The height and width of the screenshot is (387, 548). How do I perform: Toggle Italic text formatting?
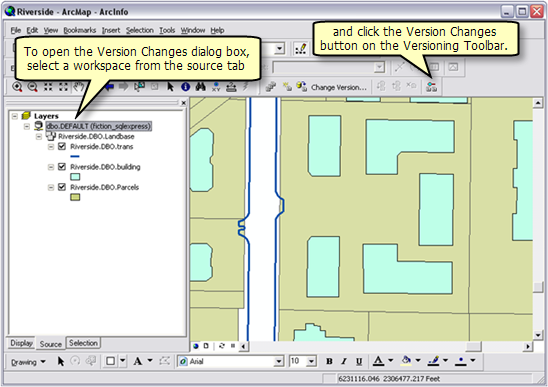(x=344, y=361)
